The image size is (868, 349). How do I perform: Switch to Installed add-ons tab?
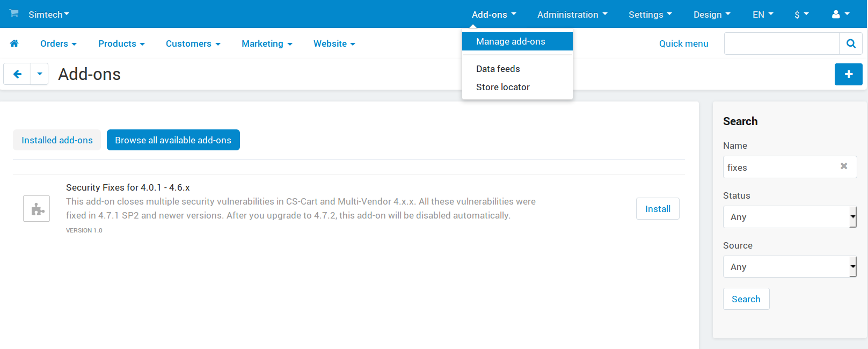pos(57,140)
